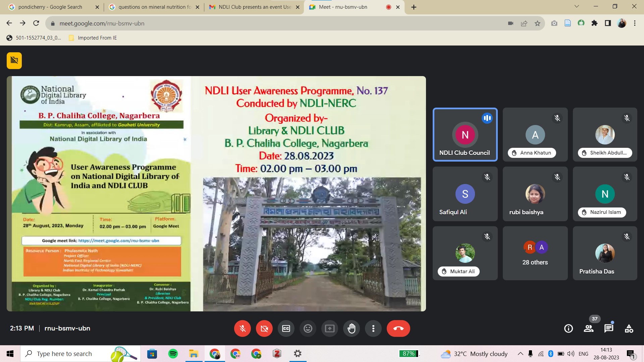
Task: Switch to NDLI Club Gmail tab
Action: (254, 7)
